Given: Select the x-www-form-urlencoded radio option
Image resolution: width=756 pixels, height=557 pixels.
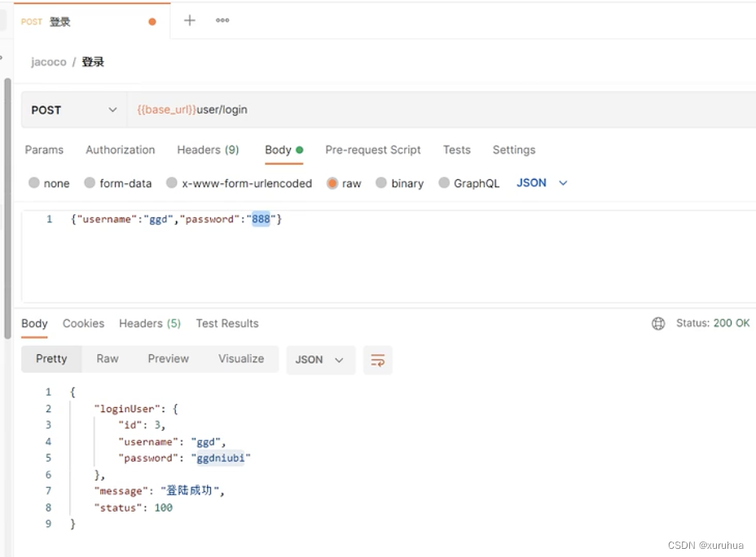Looking at the screenshot, I should [x=172, y=182].
